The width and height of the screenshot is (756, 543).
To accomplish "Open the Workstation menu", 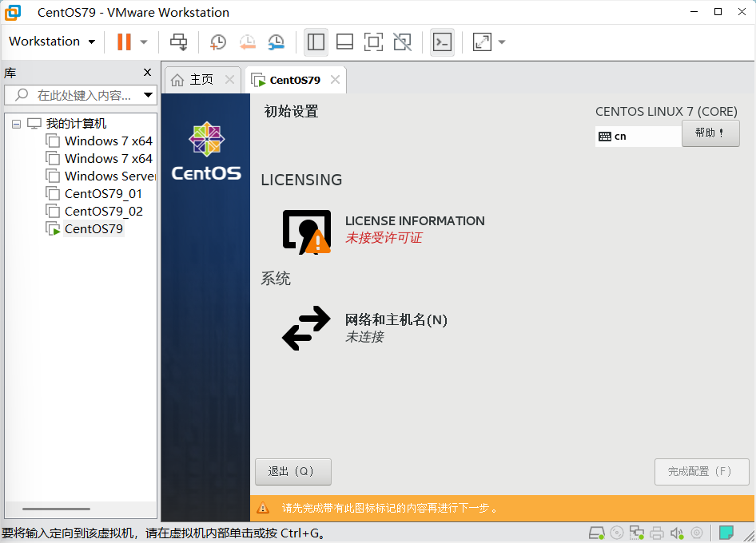I will click(x=52, y=42).
